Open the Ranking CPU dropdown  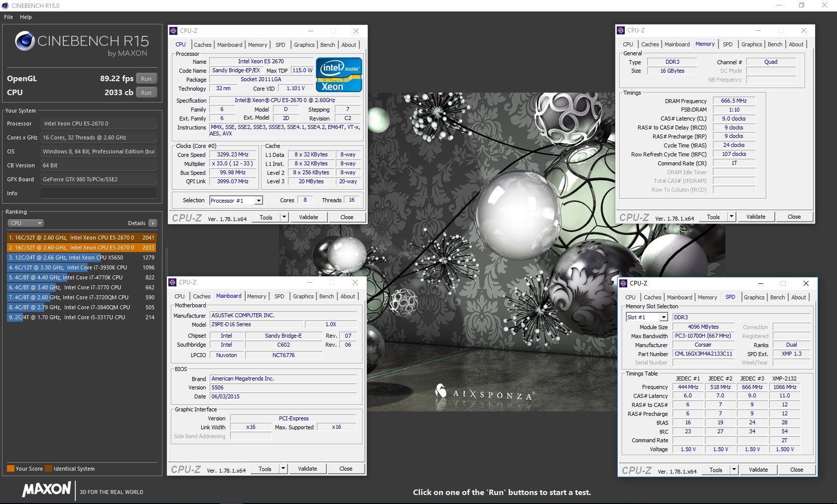(x=25, y=223)
